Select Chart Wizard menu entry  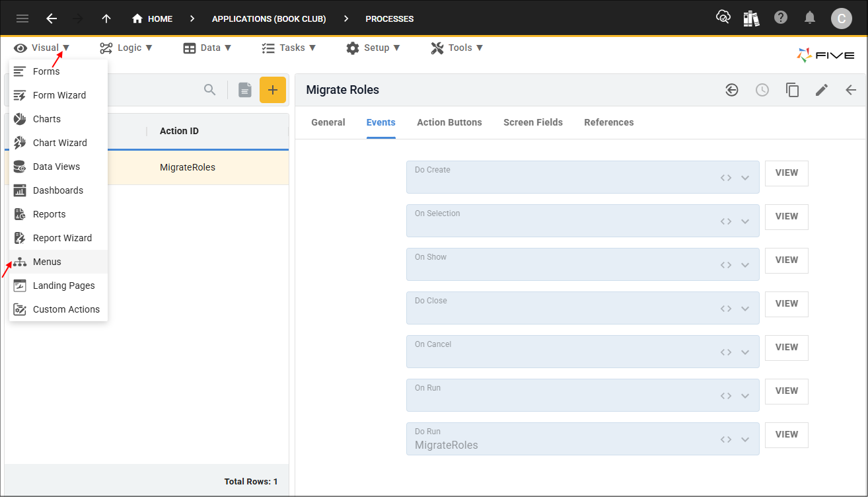(58, 143)
